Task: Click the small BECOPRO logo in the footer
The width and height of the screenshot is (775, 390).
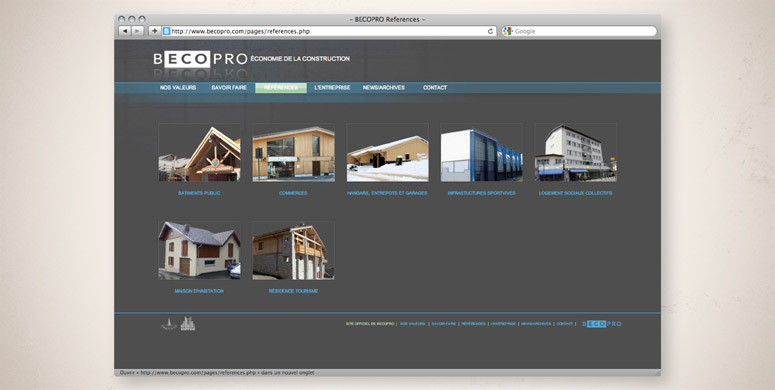Action: 602,324
